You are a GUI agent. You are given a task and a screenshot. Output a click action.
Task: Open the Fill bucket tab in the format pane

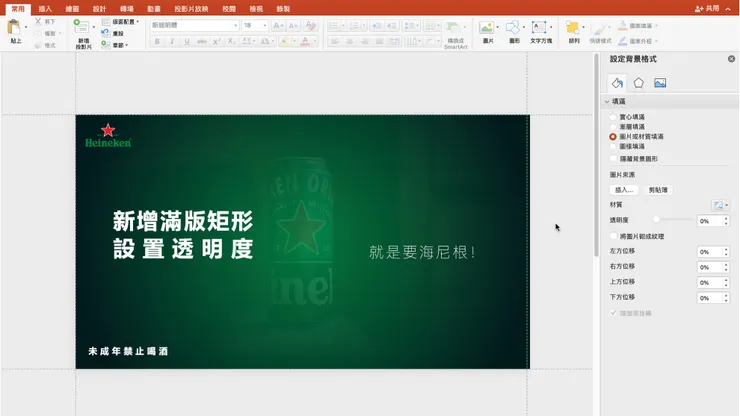pos(617,83)
